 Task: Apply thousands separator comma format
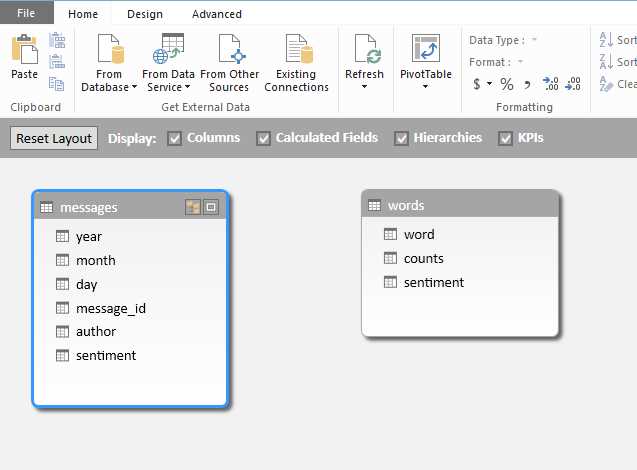[x=527, y=84]
